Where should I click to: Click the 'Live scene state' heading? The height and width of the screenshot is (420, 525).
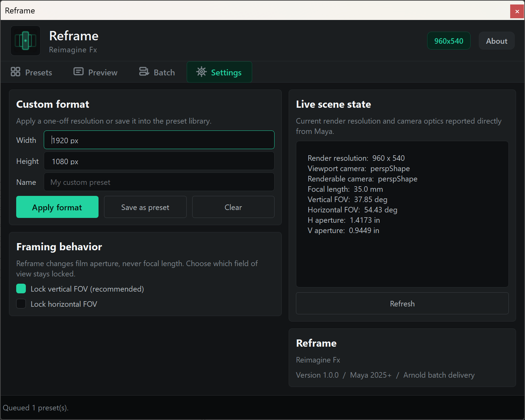pos(333,104)
